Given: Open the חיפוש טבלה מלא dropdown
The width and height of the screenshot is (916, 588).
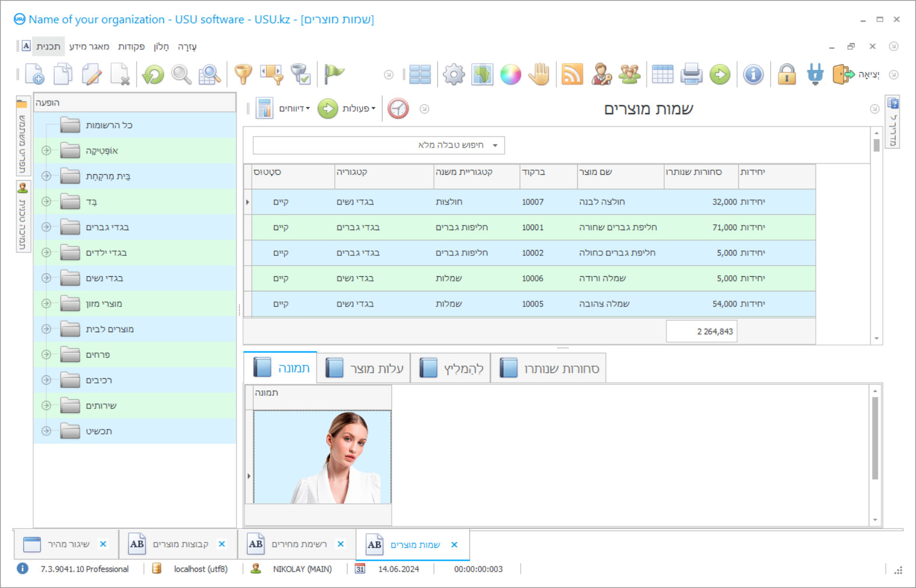Looking at the screenshot, I should [x=495, y=145].
